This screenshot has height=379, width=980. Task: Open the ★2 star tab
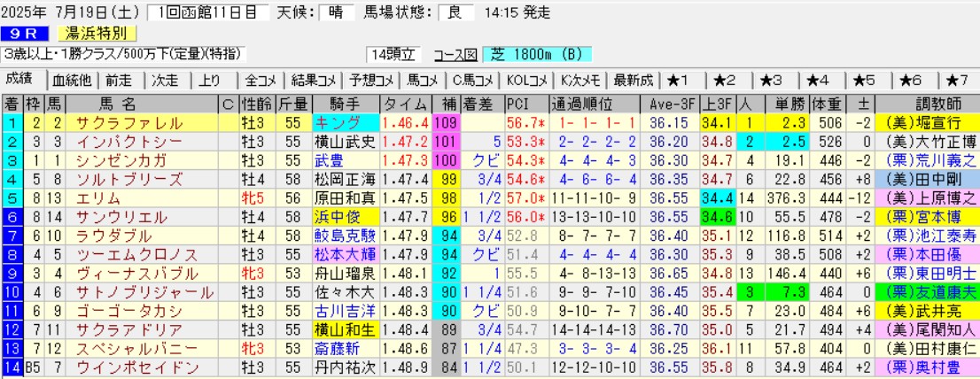(728, 80)
